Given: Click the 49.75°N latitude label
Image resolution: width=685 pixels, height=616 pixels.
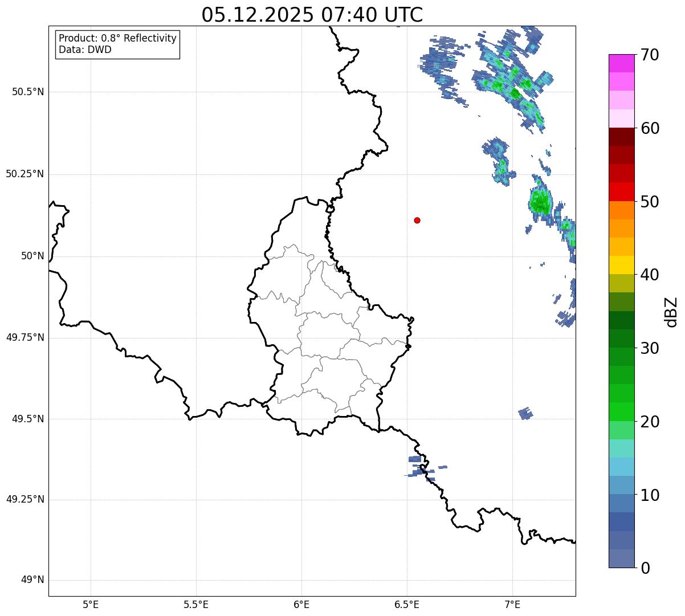Looking at the screenshot, I should [x=25, y=337].
